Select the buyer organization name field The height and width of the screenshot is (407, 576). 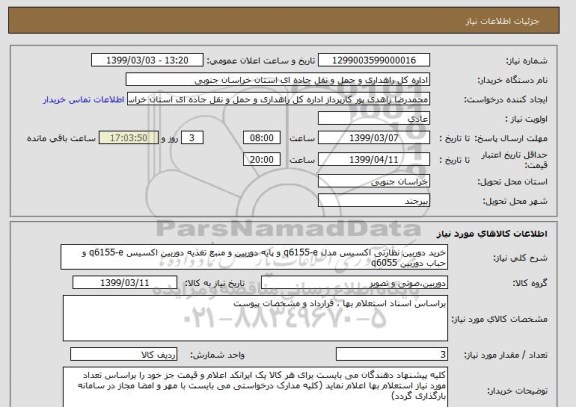(x=278, y=80)
